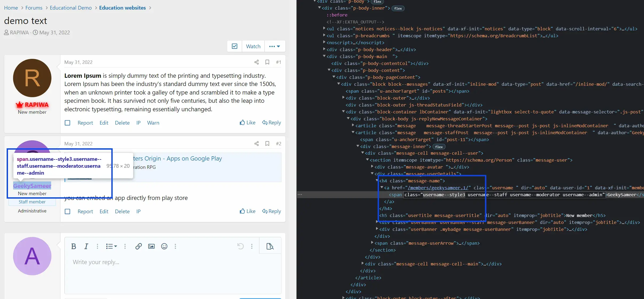Click Reply on post #2

[271, 211]
